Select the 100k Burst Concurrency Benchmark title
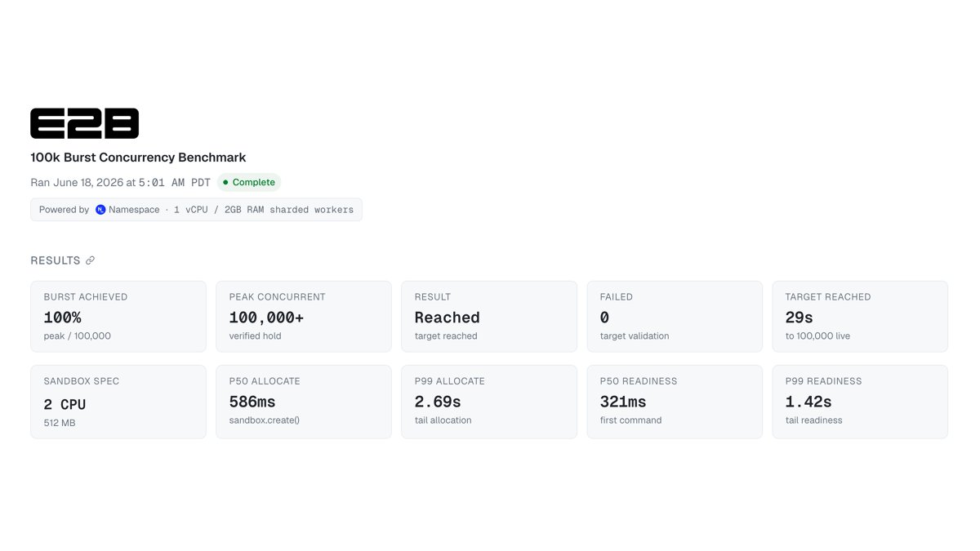 click(138, 158)
